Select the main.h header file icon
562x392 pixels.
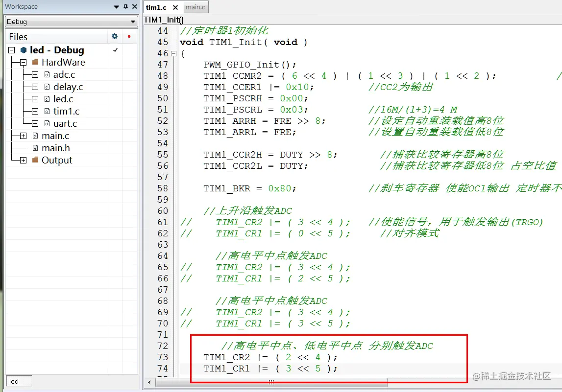pos(35,148)
